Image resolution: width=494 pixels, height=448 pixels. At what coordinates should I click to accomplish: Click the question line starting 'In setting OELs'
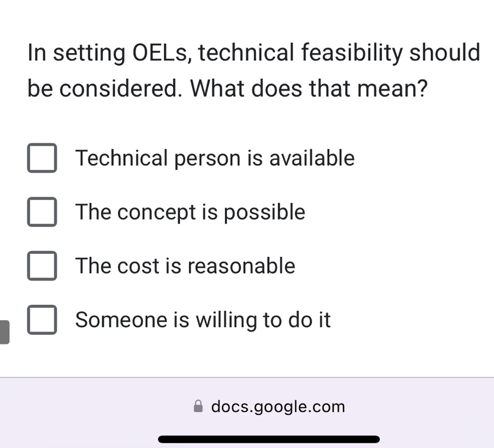254,53
